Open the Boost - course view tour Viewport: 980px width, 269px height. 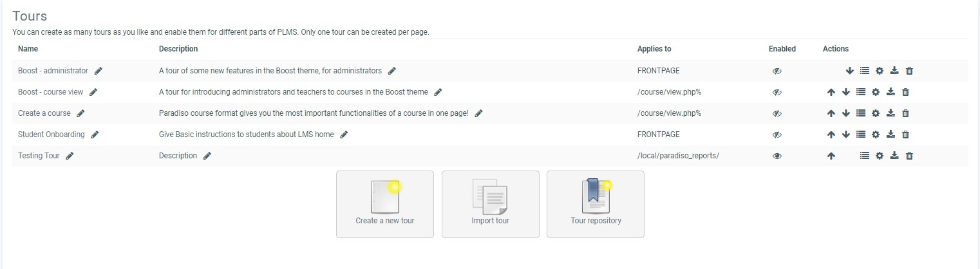[x=50, y=92]
